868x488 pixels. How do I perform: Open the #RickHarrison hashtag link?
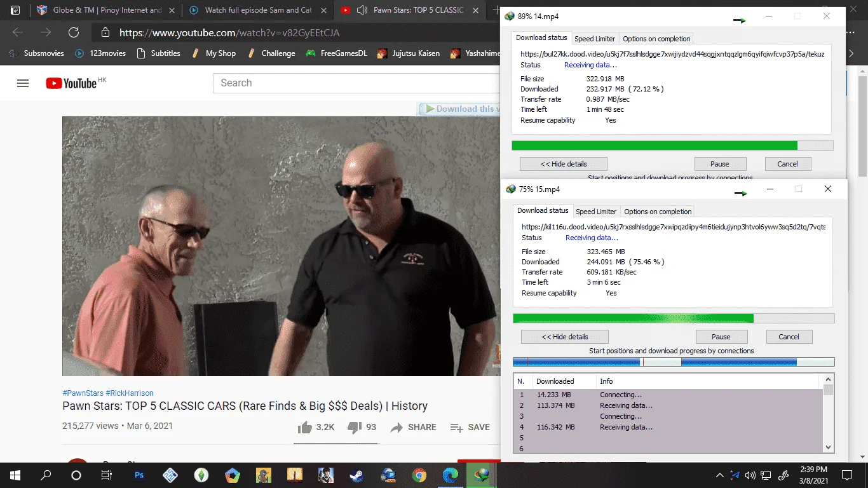pos(130,393)
